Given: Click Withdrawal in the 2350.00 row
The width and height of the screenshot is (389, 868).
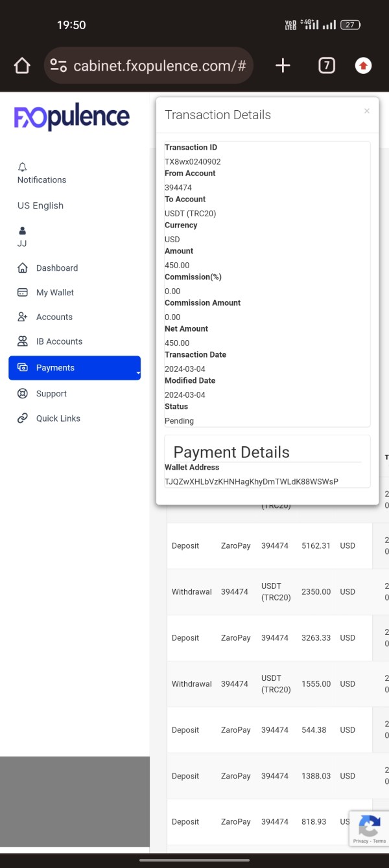Looking at the screenshot, I should coord(192,591).
